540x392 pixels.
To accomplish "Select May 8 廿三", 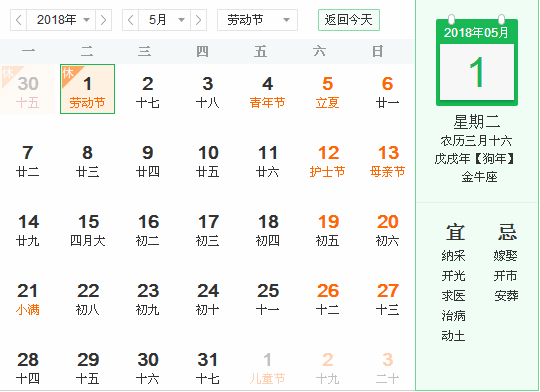I will tap(87, 161).
